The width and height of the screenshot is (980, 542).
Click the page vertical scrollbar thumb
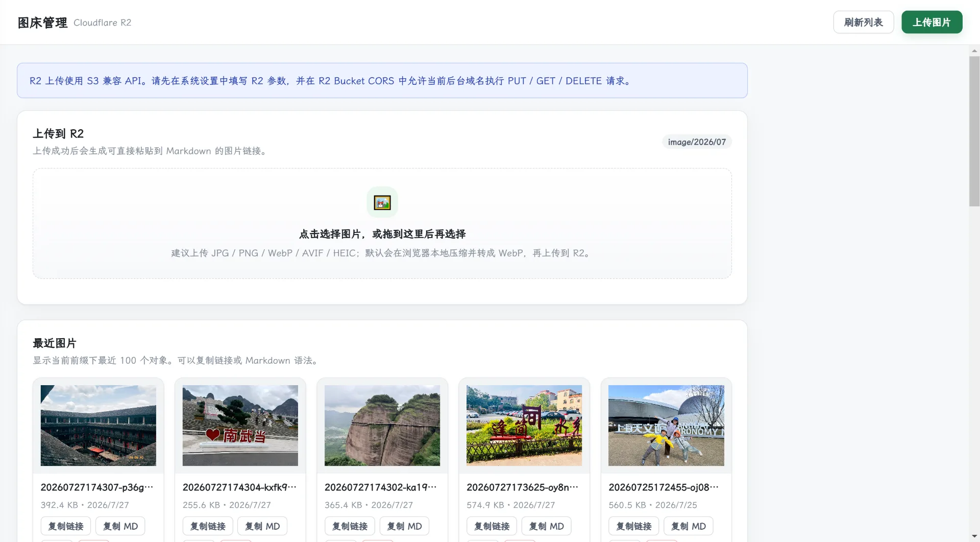pos(974,131)
